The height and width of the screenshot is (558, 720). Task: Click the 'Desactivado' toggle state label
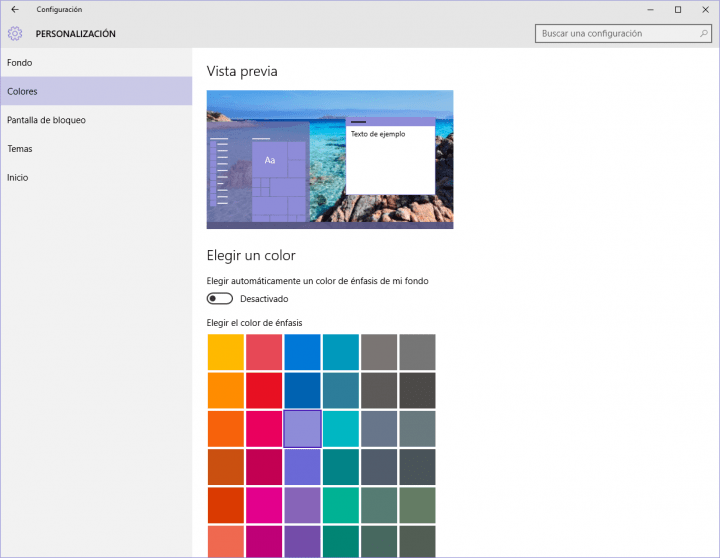(x=264, y=299)
